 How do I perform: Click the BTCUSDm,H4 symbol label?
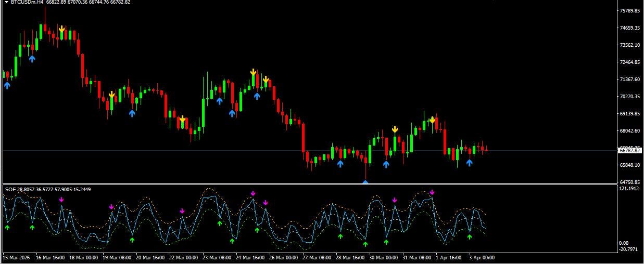click(x=26, y=2)
